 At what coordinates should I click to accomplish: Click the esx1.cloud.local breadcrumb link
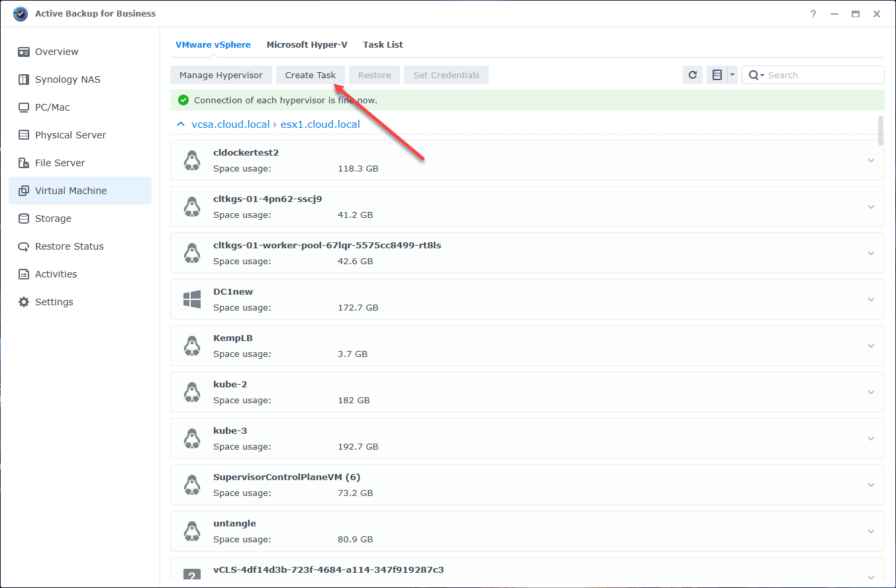click(x=321, y=124)
